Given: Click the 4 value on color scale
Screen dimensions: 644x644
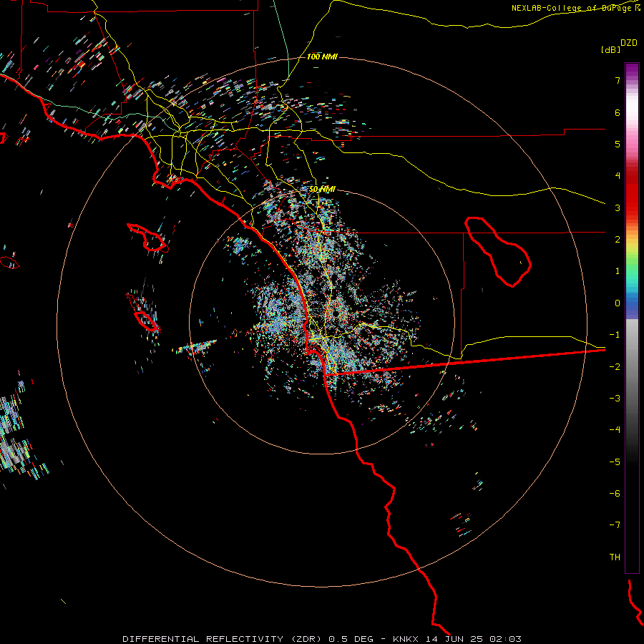Looking at the screenshot, I should tap(618, 176).
